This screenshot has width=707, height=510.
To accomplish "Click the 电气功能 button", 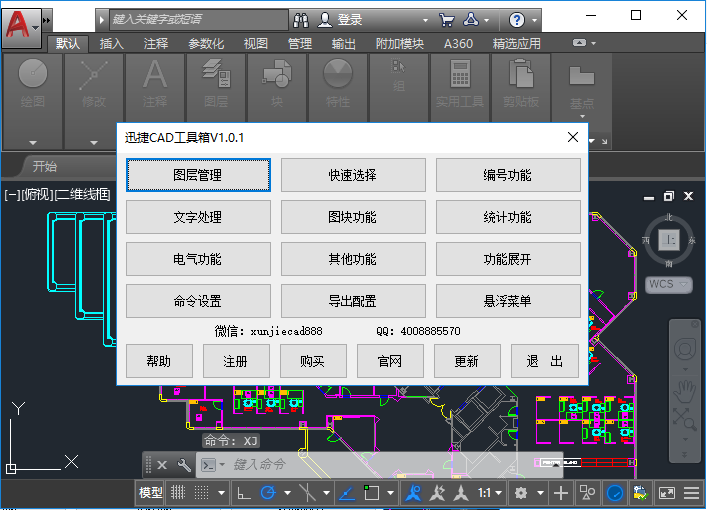I will pos(198,259).
